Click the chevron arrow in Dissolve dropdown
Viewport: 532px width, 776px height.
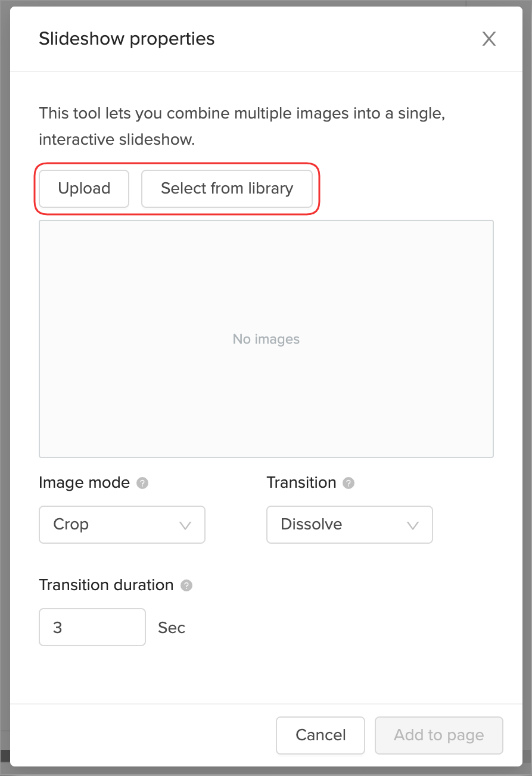point(412,525)
